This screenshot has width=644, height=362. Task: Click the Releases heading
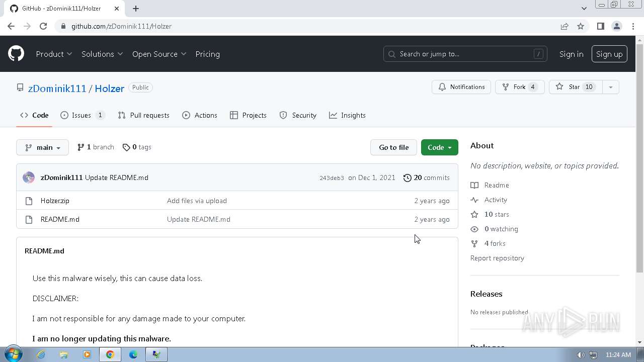486,294
